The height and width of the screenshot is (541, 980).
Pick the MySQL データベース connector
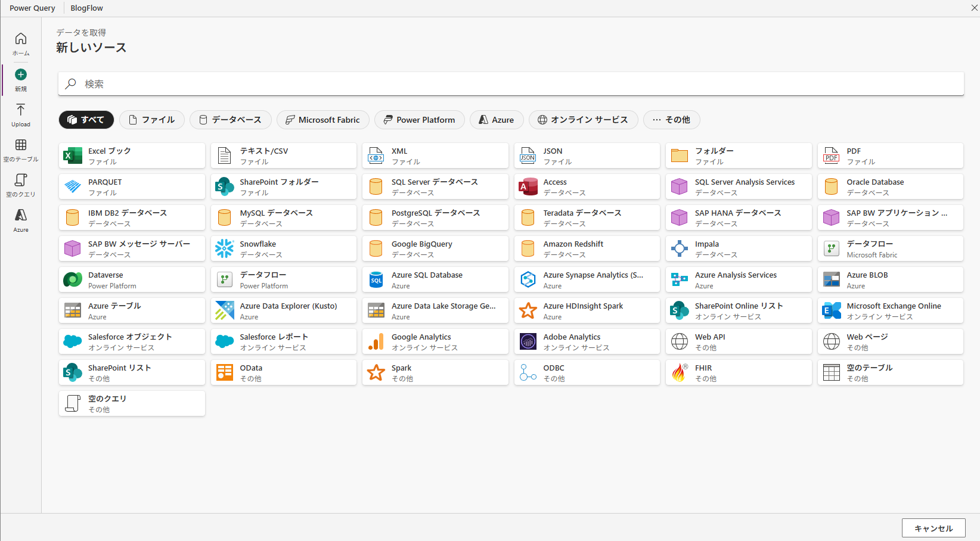tap(284, 218)
